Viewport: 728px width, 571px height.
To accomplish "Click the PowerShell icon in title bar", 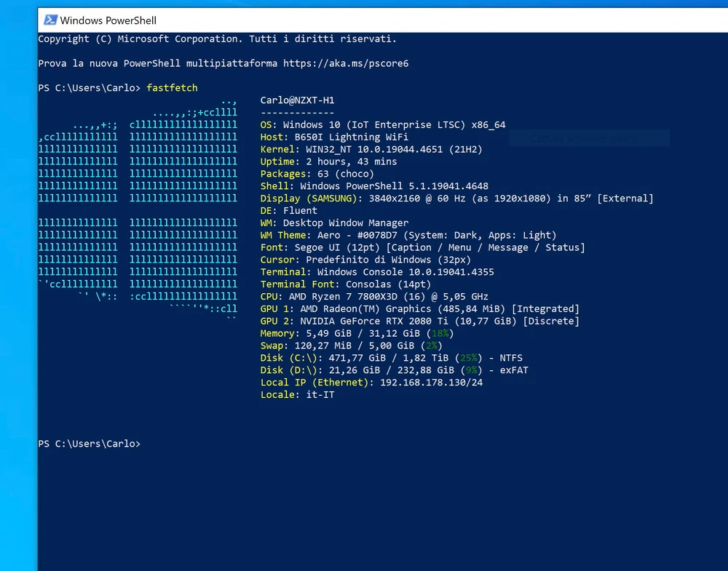I will tap(50, 20).
